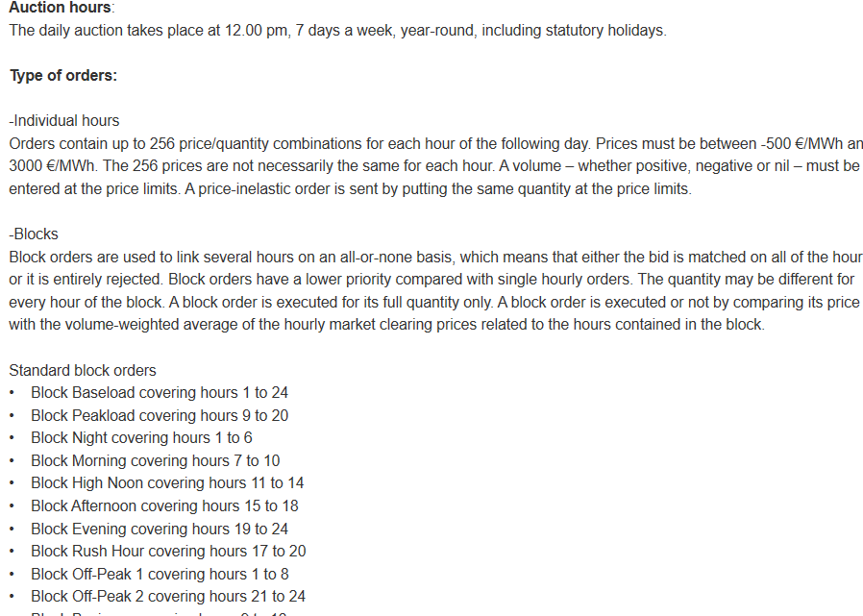Select the 'Block Off-Peak 2 covering hours 21 to 24' item
Screen dimensions: 863x616
(168, 596)
